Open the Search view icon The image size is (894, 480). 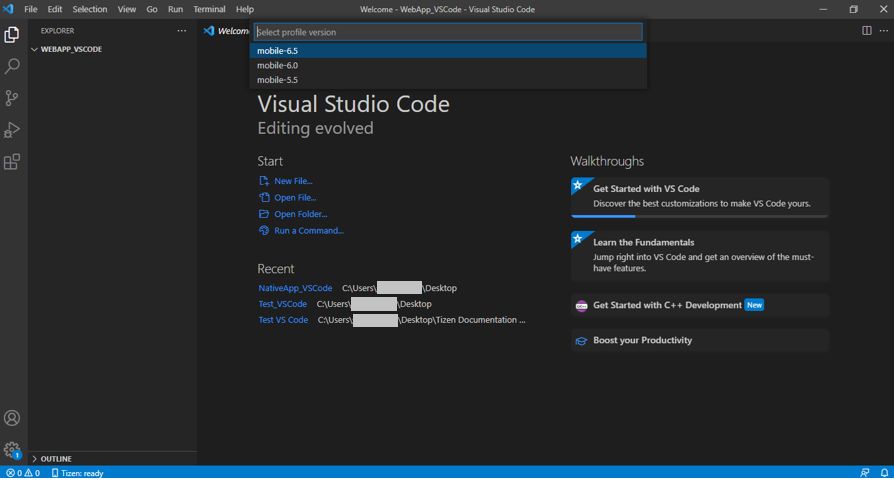tap(12, 66)
